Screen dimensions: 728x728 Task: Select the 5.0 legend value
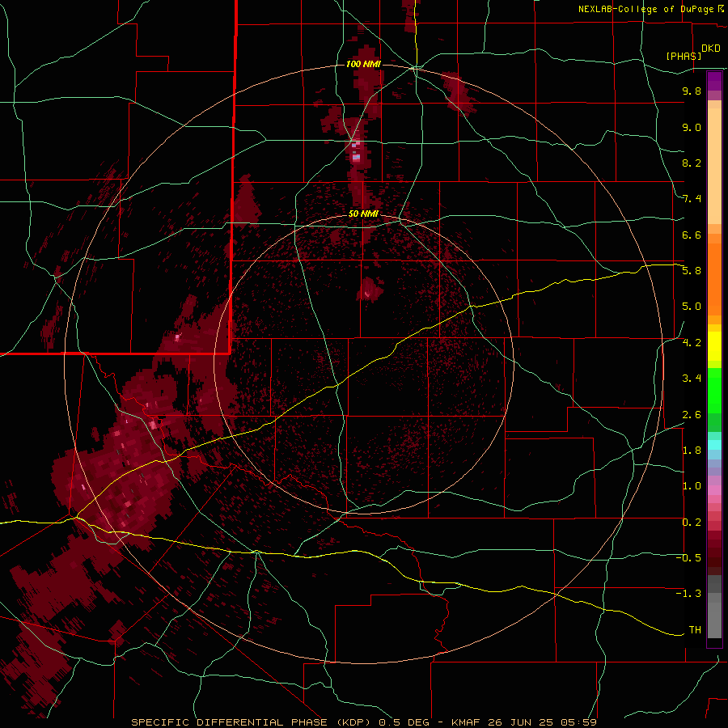point(692,307)
